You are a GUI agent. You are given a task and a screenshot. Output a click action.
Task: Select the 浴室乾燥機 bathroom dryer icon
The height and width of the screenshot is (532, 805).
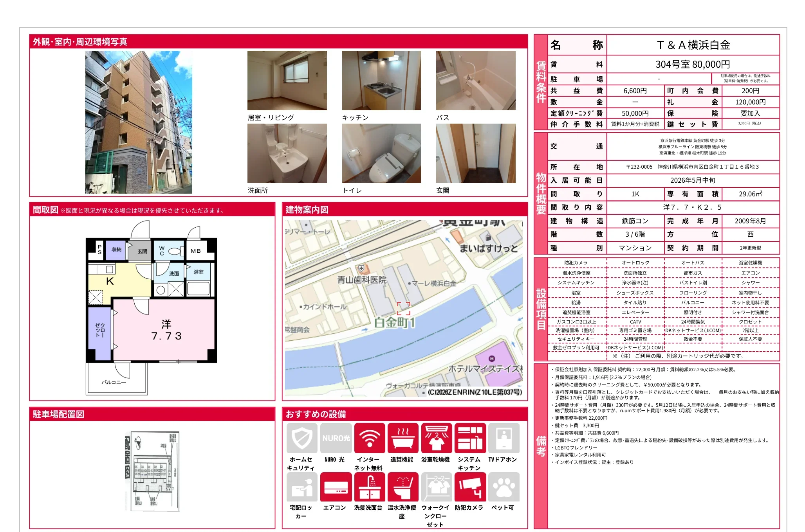click(436, 439)
